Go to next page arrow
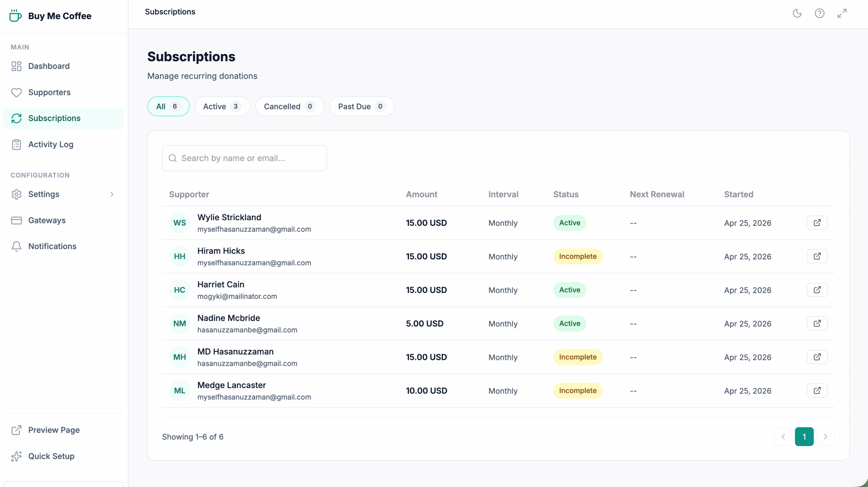This screenshot has height=487, width=868. point(825,437)
